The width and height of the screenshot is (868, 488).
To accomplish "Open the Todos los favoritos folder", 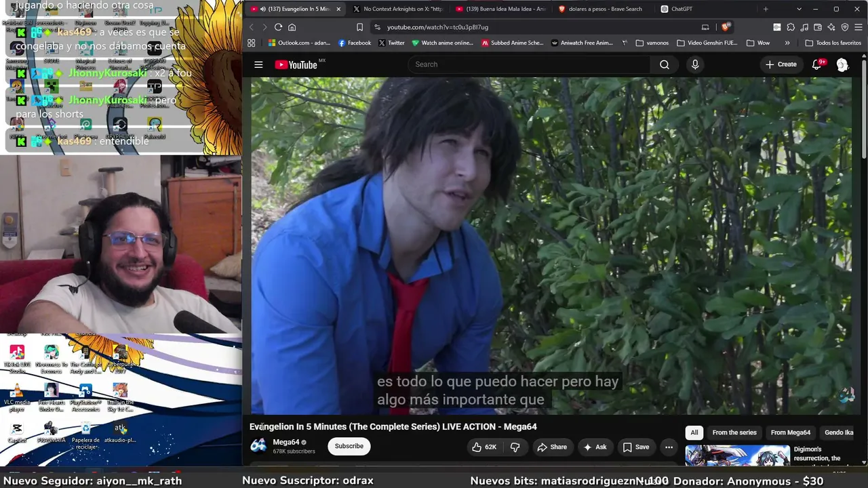I will pyautogui.click(x=833, y=43).
